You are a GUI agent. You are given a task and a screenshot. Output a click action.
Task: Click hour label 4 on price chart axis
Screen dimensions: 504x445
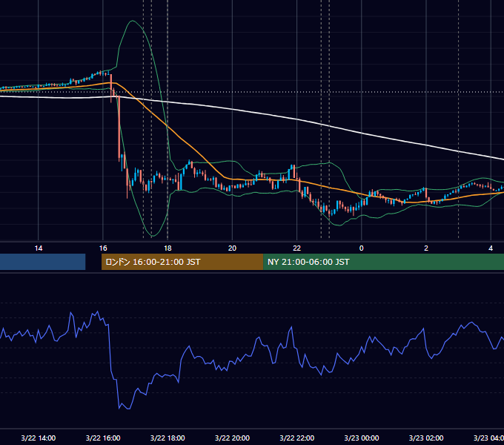pyautogui.click(x=491, y=248)
